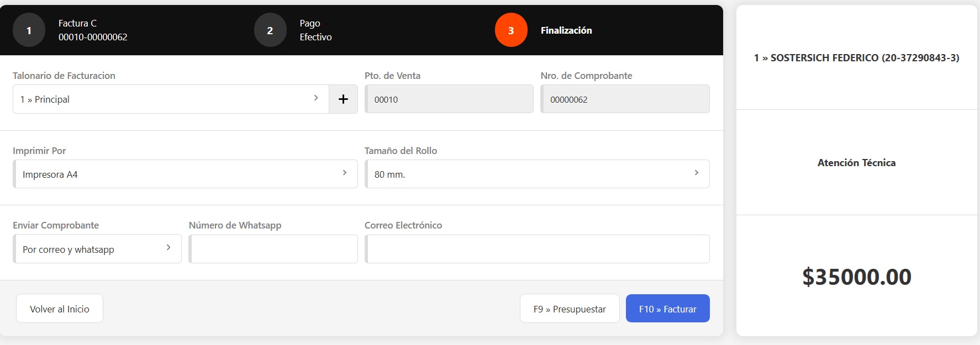Switch to the Factura C step
Viewport: 980px width, 345px height.
[x=93, y=30]
